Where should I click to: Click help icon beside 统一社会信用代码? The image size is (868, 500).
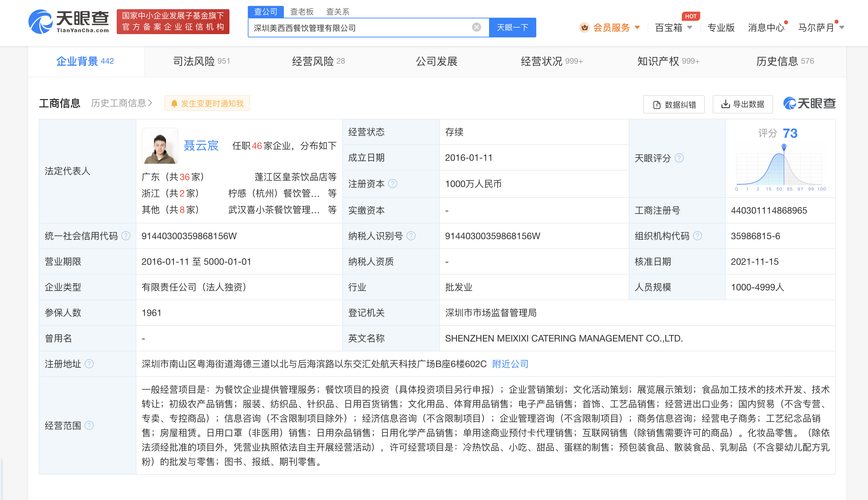click(126, 236)
